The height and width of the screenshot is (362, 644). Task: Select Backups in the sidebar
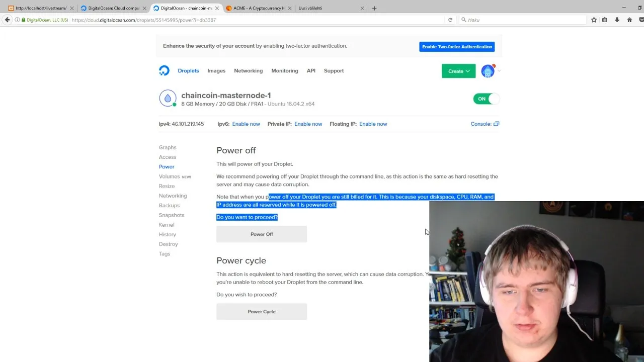[169, 205]
